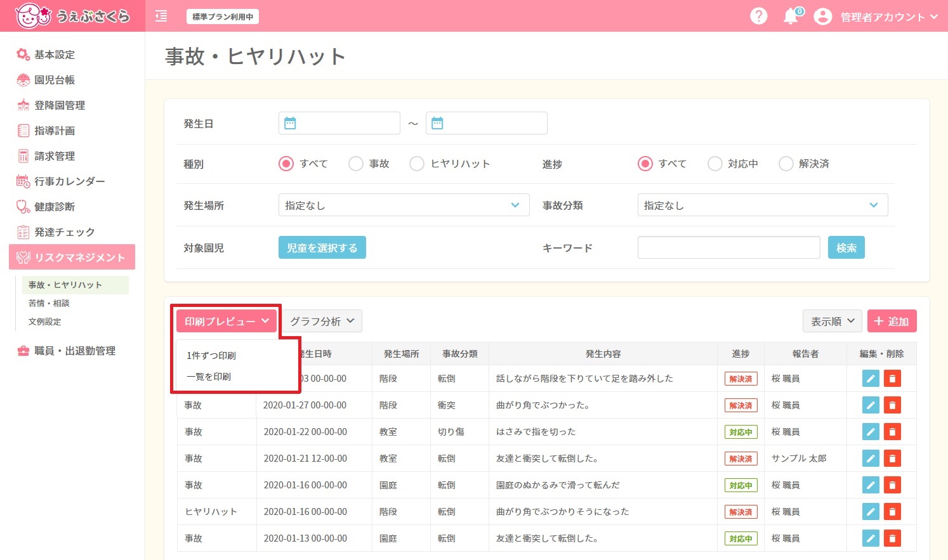Open 指導計画 in the sidebar
Screen dimensions: 948x560
tap(55, 131)
